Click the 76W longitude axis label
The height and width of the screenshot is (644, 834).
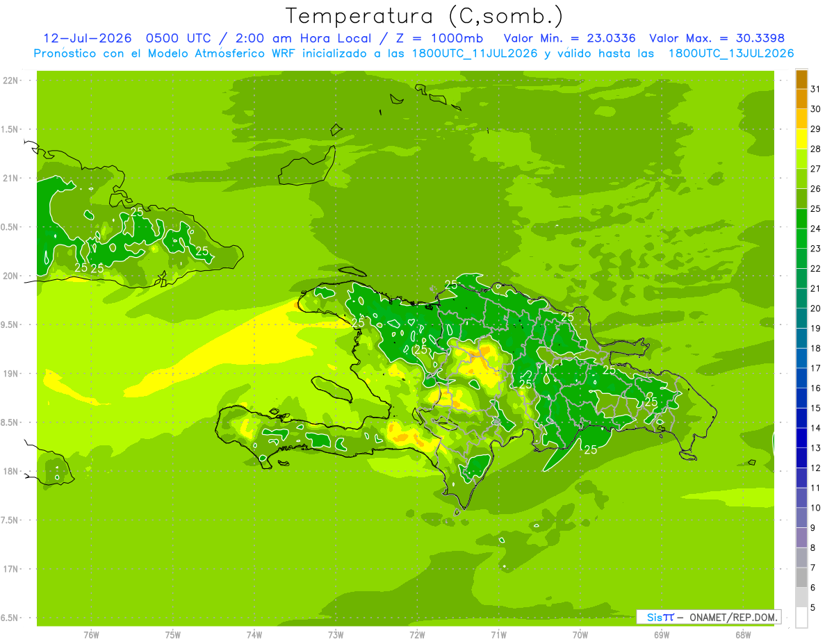click(91, 635)
